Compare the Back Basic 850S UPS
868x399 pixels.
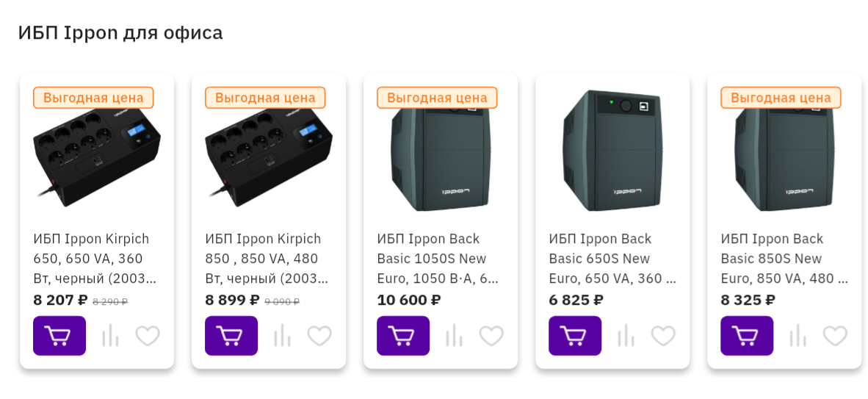click(x=798, y=336)
